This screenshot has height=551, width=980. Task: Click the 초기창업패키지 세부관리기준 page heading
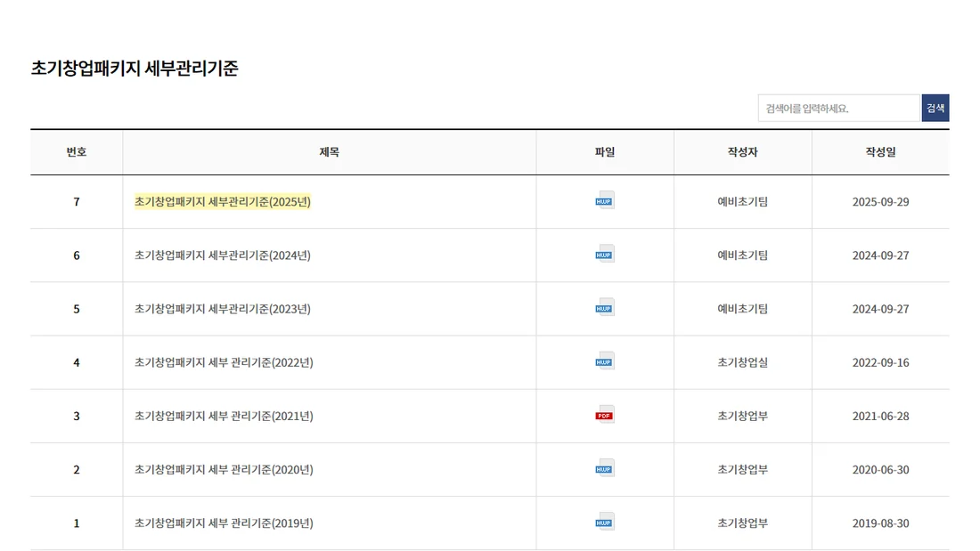[135, 68]
